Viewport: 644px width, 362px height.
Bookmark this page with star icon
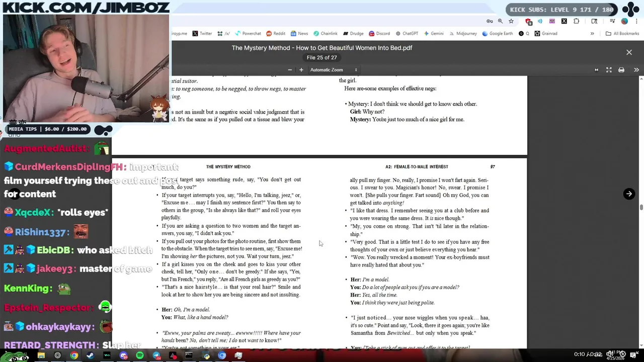point(511,21)
